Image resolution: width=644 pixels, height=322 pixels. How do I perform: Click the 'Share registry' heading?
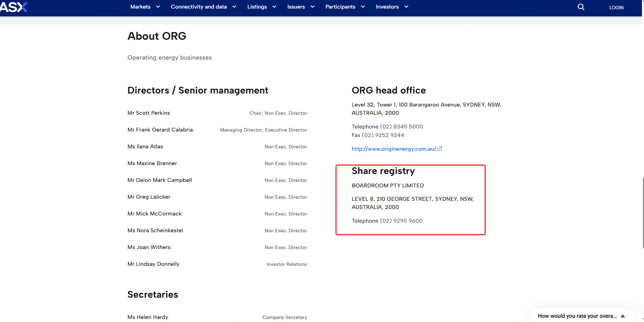[x=383, y=171]
